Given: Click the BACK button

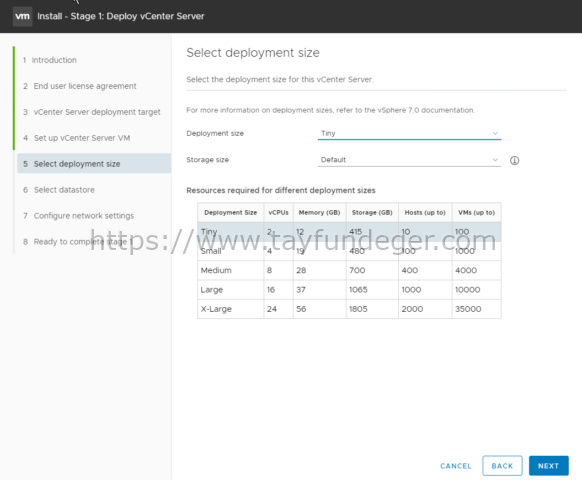Looking at the screenshot, I should pos(502,466).
